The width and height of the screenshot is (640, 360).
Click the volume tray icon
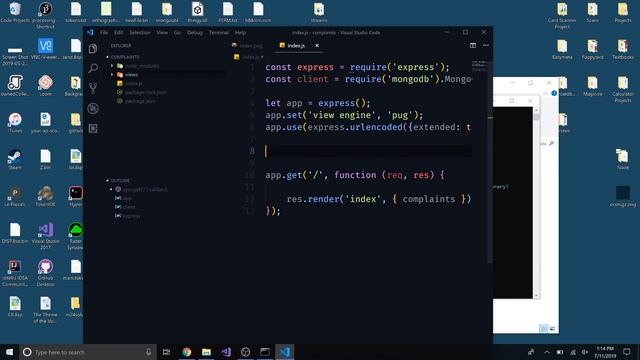point(585,352)
